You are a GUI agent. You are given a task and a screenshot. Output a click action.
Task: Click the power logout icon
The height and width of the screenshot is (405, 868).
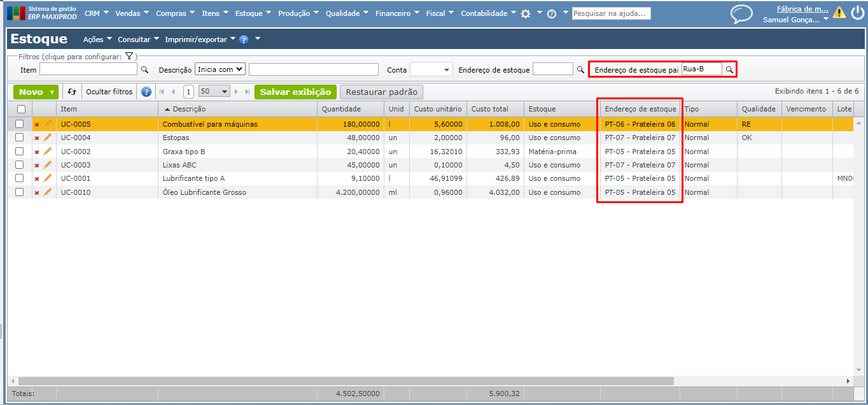(x=857, y=13)
